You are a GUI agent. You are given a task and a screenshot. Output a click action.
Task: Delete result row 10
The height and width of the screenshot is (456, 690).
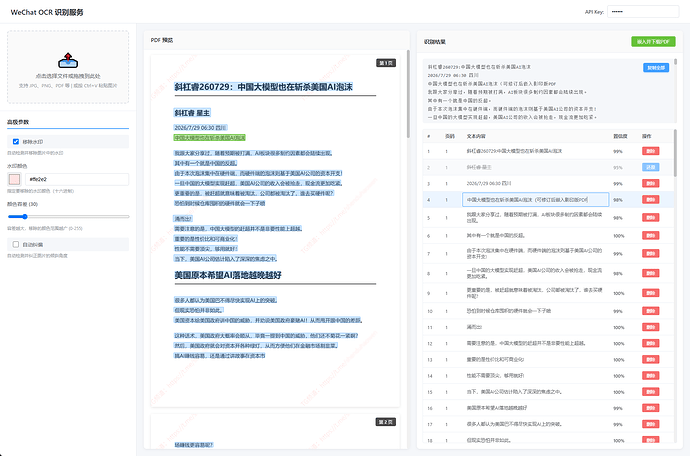tap(650, 311)
